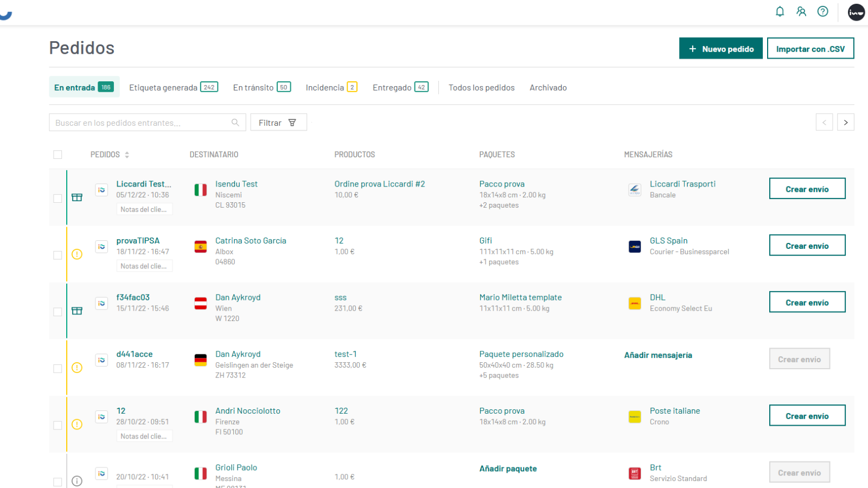Click the Nuevo pedido button

(721, 48)
